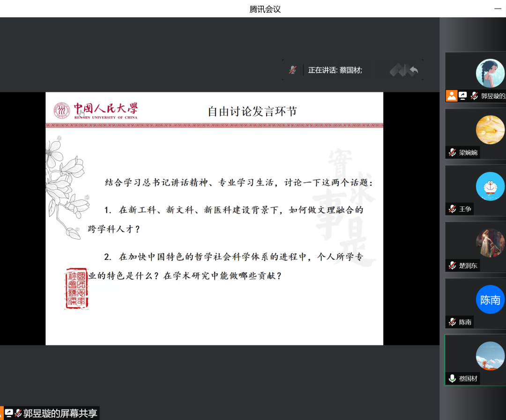
Task: Click muted mic icon beside 梁婉婉
Action: (x=452, y=152)
